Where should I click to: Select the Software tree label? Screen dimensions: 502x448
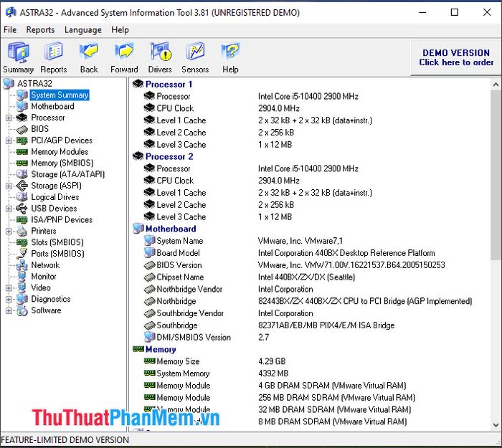click(46, 310)
